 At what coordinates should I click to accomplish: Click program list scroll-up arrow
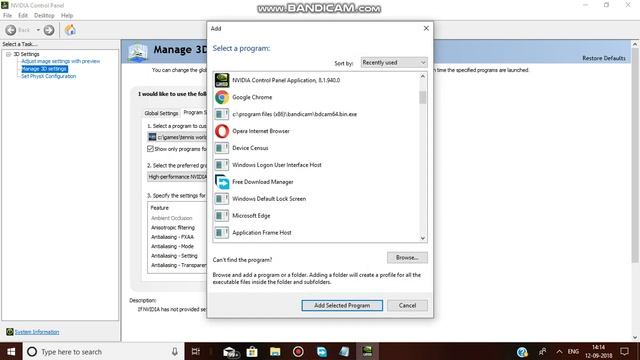(423, 76)
